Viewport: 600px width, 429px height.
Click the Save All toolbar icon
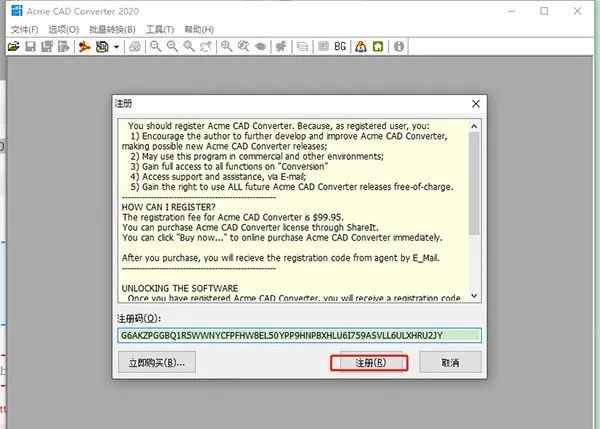(x=47, y=47)
